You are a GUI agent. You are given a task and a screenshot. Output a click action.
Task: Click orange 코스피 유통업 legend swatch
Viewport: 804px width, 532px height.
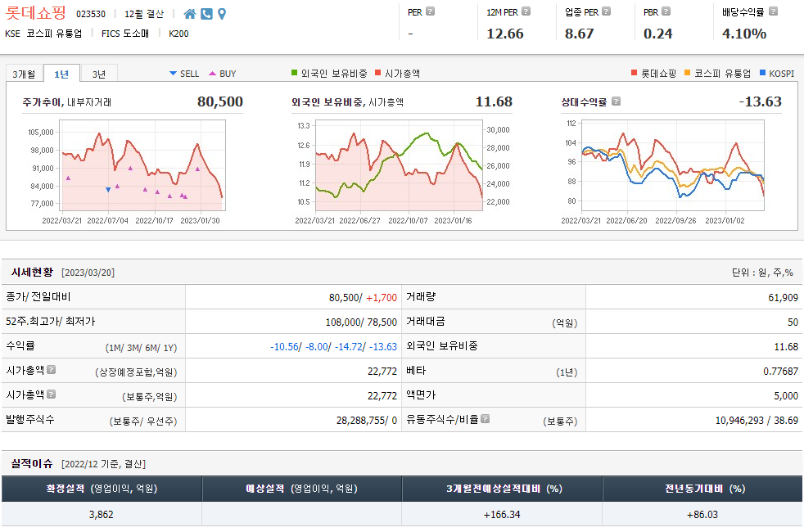pyautogui.click(x=688, y=73)
